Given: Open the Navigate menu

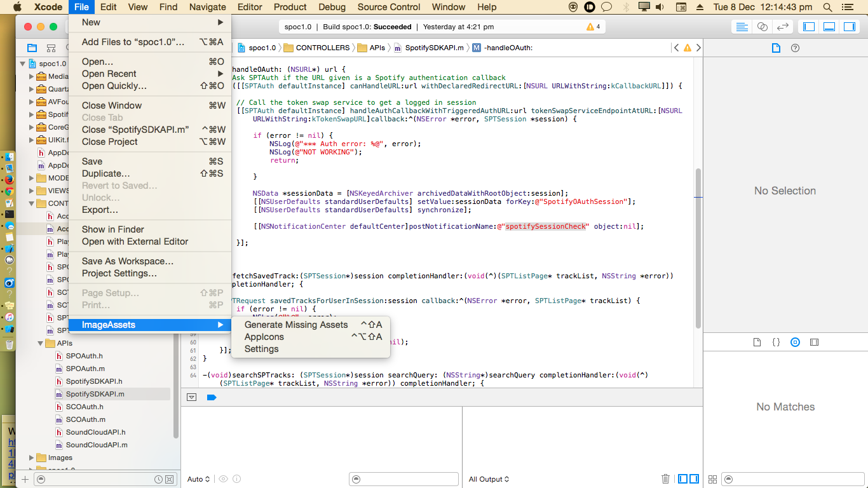Looking at the screenshot, I should pos(208,7).
